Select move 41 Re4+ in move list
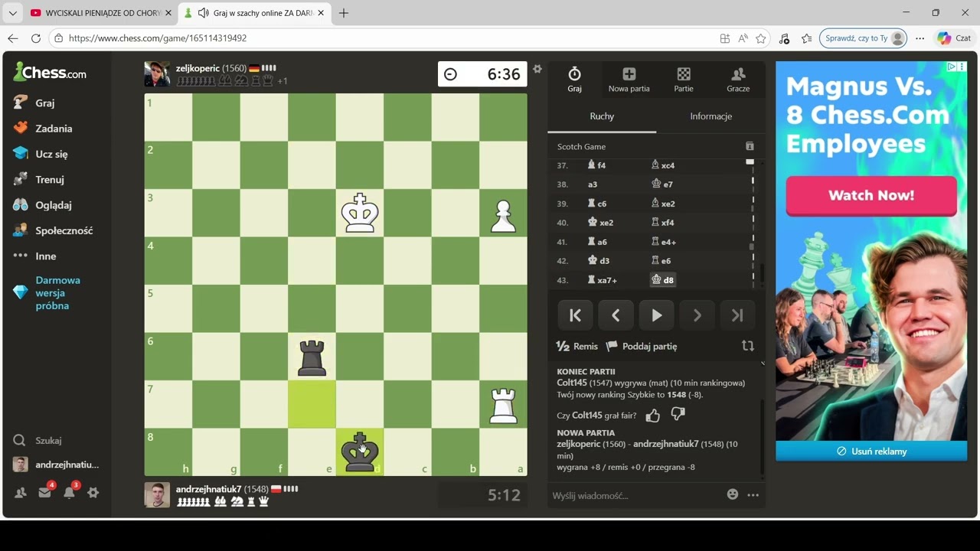Image resolution: width=980 pixels, height=551 pixels. [663, 242]
